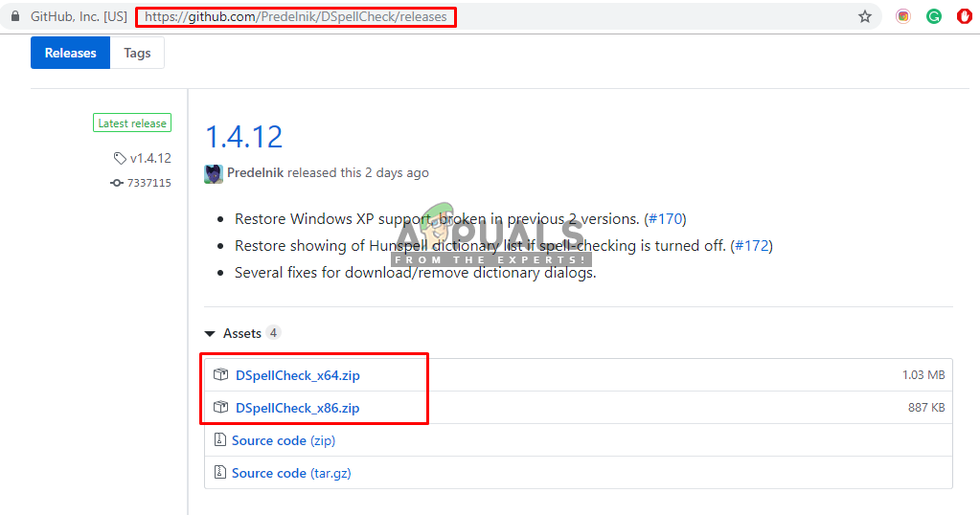This screenshot has height=515, width=980.
Task: Click the 887 KB file size text
Action: point(926,407)
